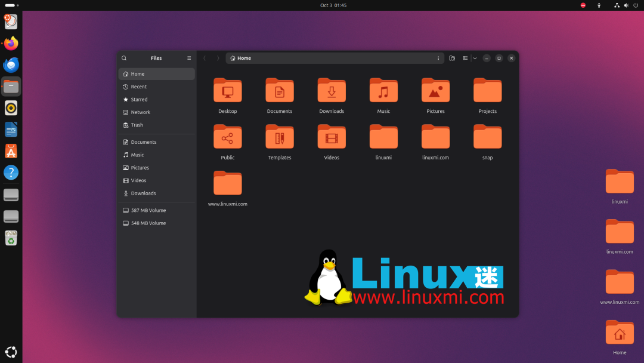The image size is (644, 363).
Task: Open Thunderbird mail from the dock
Action: point(11,65)
